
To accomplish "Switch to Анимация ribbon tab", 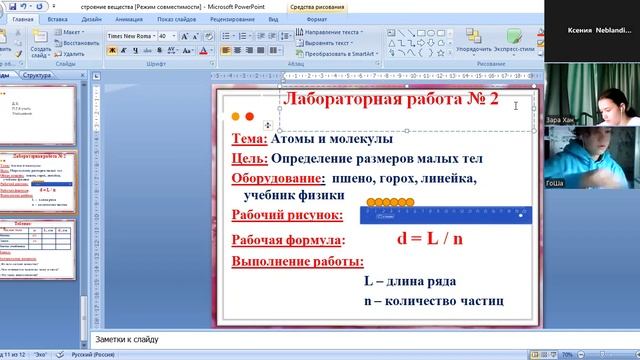I will tap(129, 19).
